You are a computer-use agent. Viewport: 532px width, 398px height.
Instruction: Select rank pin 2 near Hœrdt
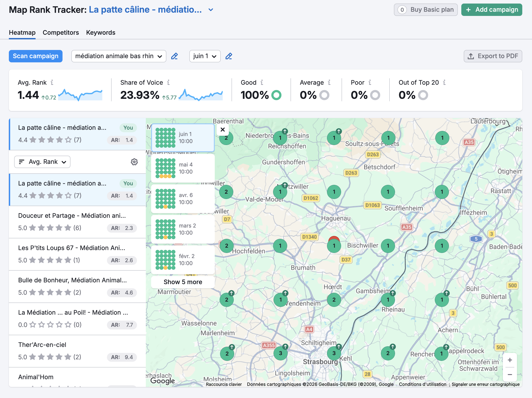[334, 300]
